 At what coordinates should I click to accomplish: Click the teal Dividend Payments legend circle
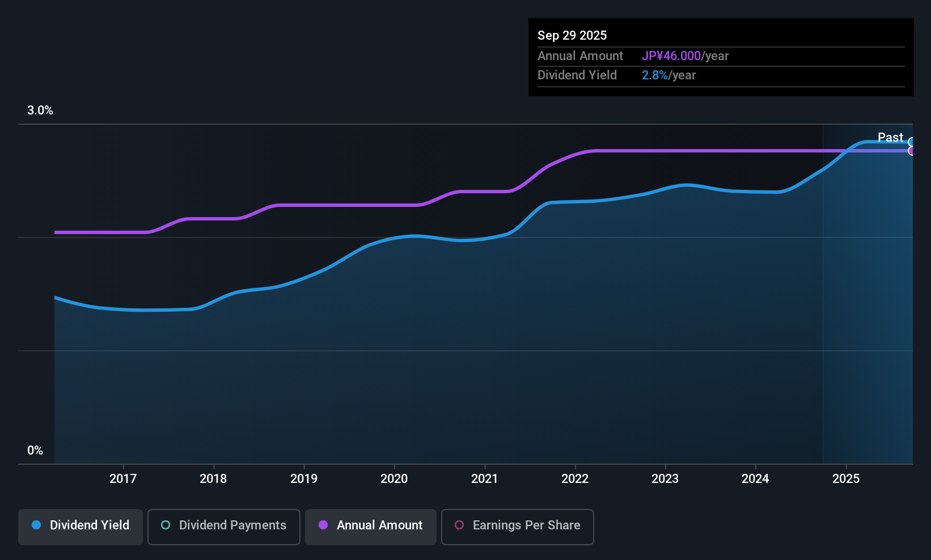click(x=166, y=525)
